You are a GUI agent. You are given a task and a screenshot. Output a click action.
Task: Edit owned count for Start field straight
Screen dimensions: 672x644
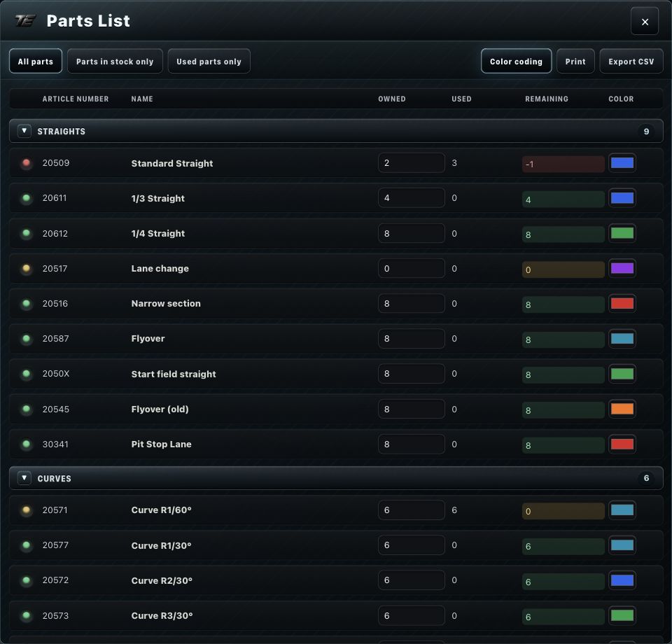click(412, 374)
